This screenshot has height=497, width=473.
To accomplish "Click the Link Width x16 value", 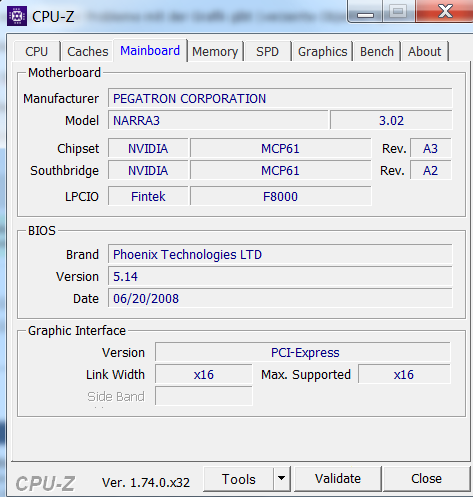I will 204,374.
